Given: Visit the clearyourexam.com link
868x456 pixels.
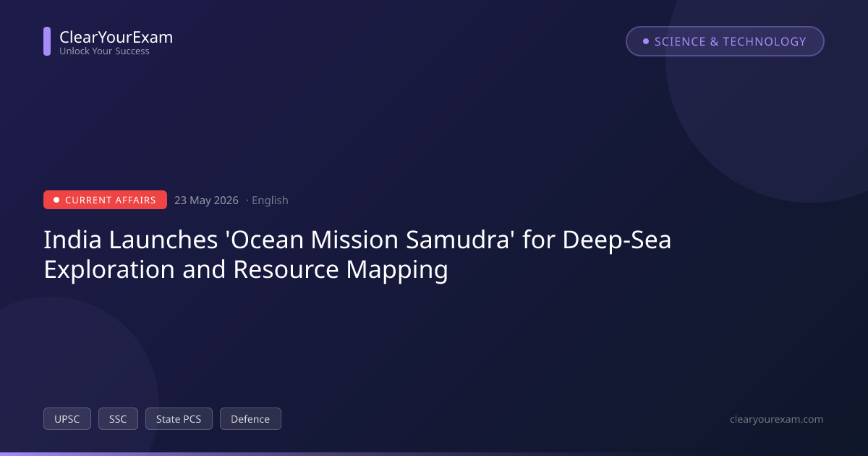Looking at the screenshot, I should pyautogui.click(x=777, y=419).
